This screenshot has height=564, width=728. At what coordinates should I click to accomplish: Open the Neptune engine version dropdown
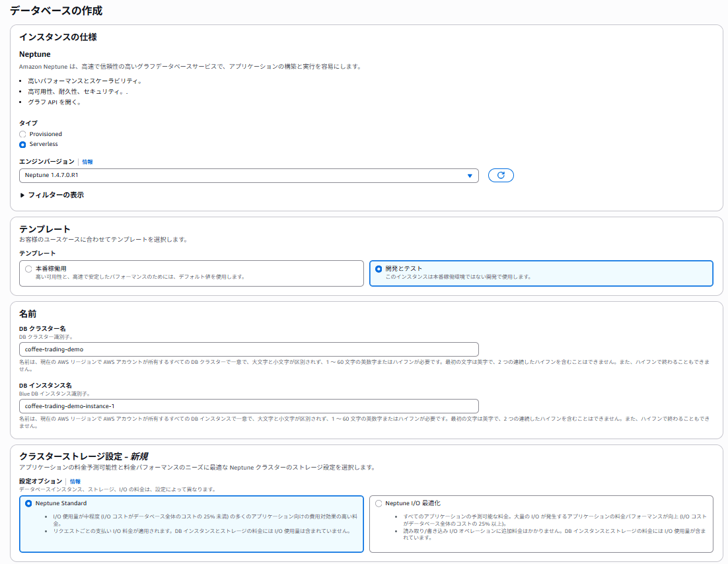click(x=248, y=176)
